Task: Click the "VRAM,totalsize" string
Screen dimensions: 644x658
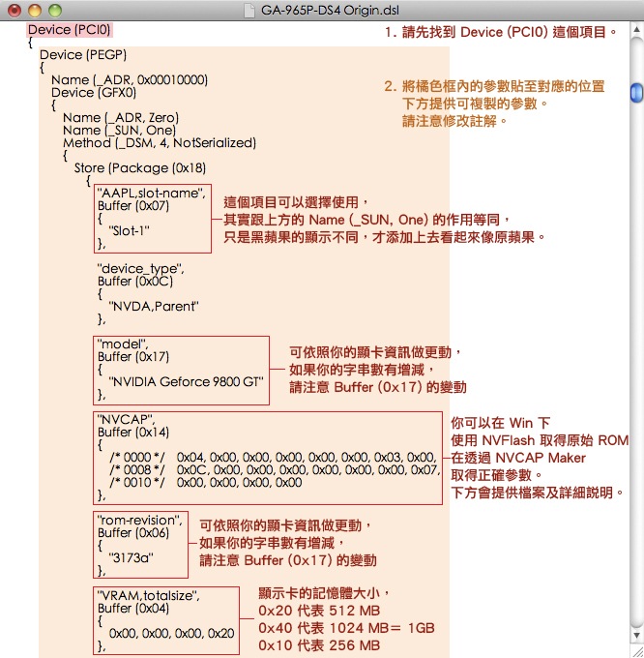Action: point(148,596)
